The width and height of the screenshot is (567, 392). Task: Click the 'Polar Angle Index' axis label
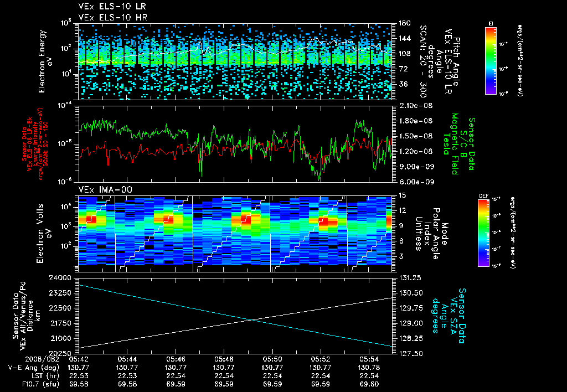point(431,234)
